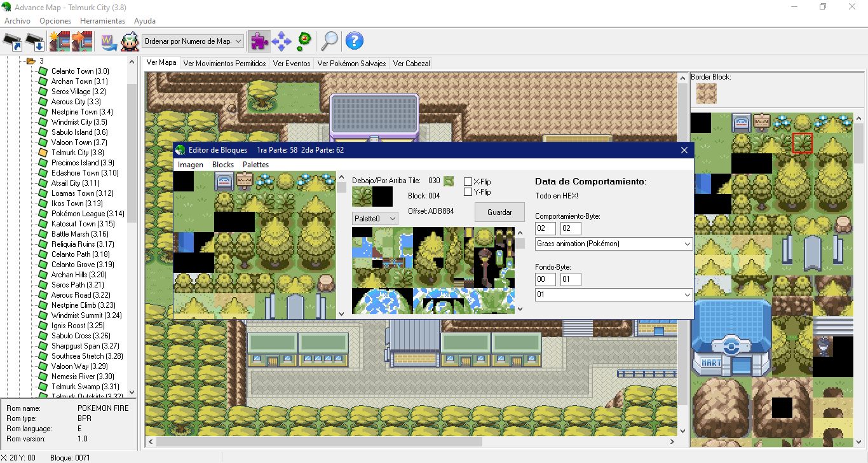Click the Guardar button
The image size is (868, 463).
tap(499, 212)
